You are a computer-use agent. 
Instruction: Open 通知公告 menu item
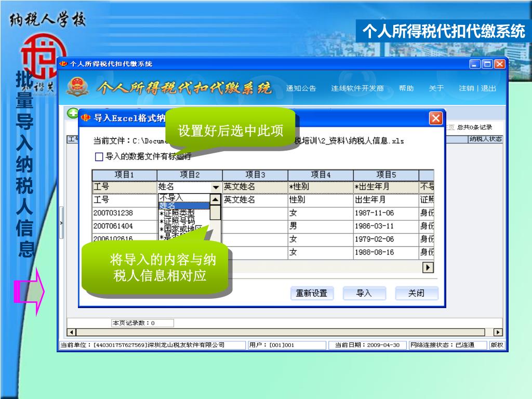tap(301, 88)
